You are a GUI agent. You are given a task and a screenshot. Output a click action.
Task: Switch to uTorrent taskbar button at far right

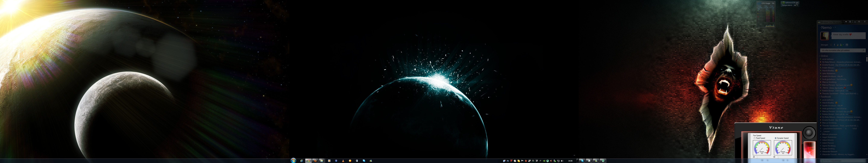click(x=603, y=161)
